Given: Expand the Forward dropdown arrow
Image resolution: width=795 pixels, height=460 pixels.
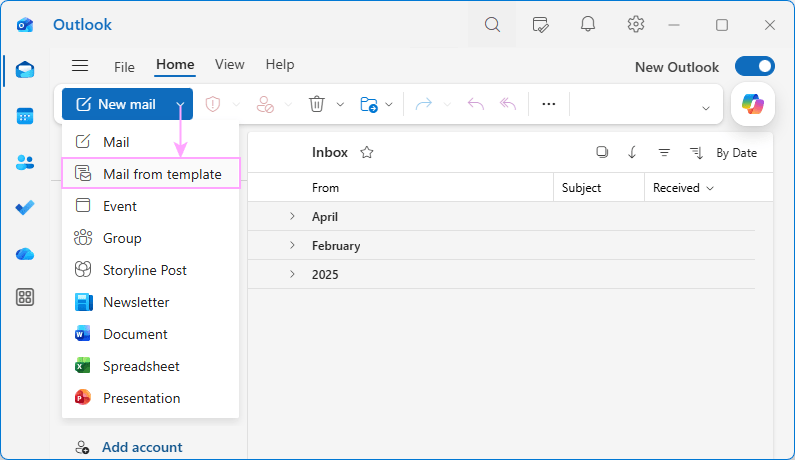Looking at the screenshot, I should [447, 104].
